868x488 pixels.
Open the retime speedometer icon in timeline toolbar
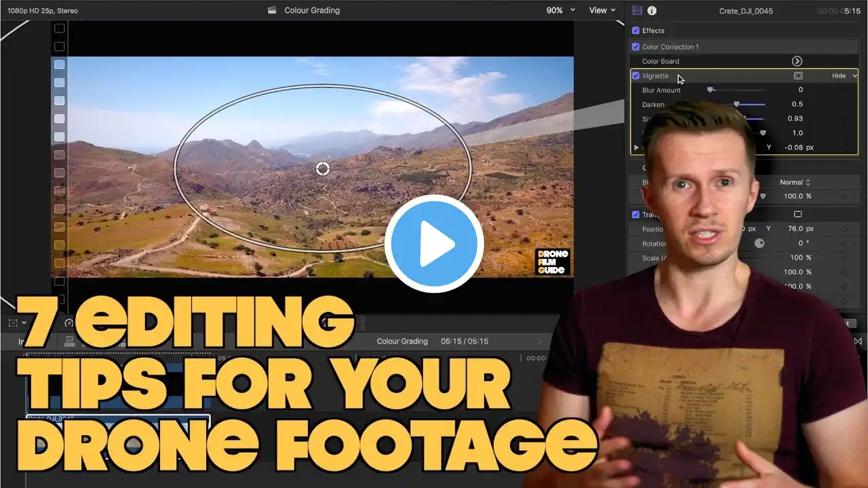click(x=68, y=323)
